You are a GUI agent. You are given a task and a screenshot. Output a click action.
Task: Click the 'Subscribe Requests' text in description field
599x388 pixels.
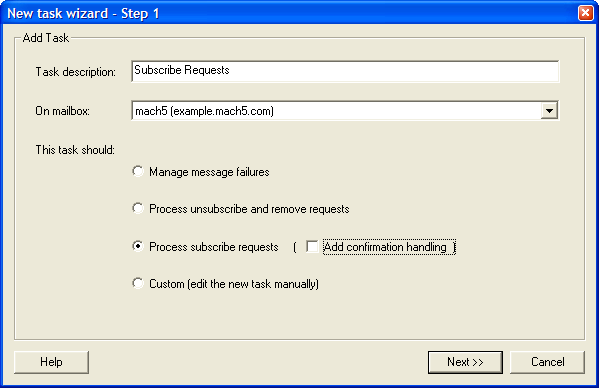point(182,70)
